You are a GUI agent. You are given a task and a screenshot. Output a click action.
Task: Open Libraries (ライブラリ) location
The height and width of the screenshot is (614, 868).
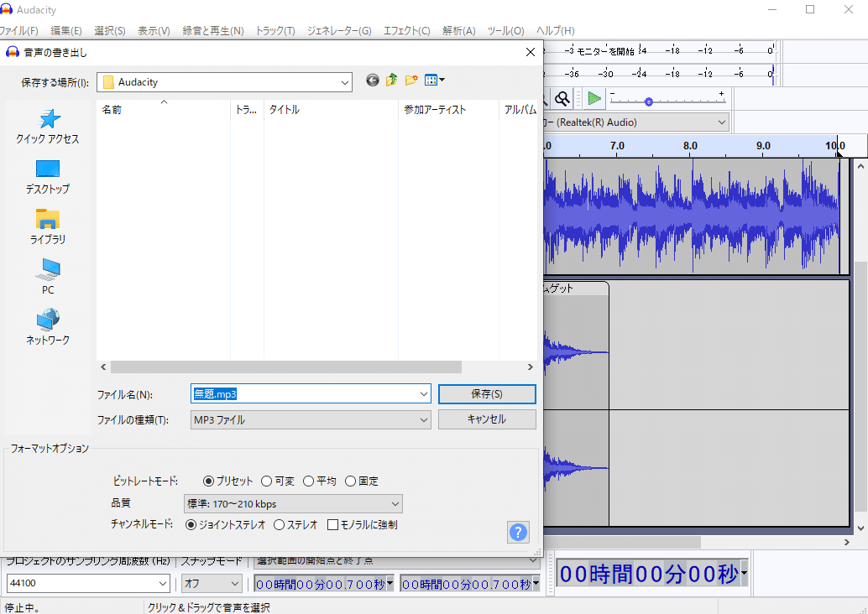48,226
